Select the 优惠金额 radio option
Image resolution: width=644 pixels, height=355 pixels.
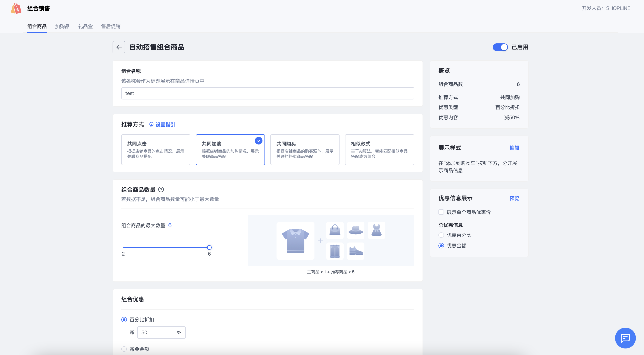pyautogui.click(x=441, y=246)
